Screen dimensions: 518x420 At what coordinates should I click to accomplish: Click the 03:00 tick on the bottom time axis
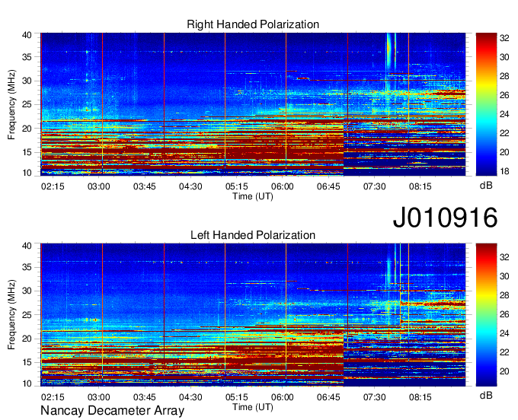click(x=98, y=397)
